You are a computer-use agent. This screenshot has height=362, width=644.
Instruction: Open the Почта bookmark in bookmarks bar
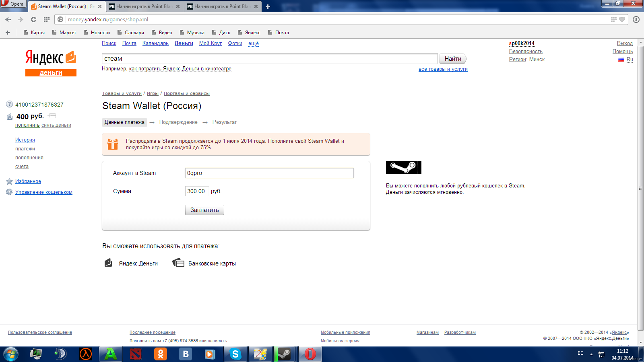tap(279, 33)
